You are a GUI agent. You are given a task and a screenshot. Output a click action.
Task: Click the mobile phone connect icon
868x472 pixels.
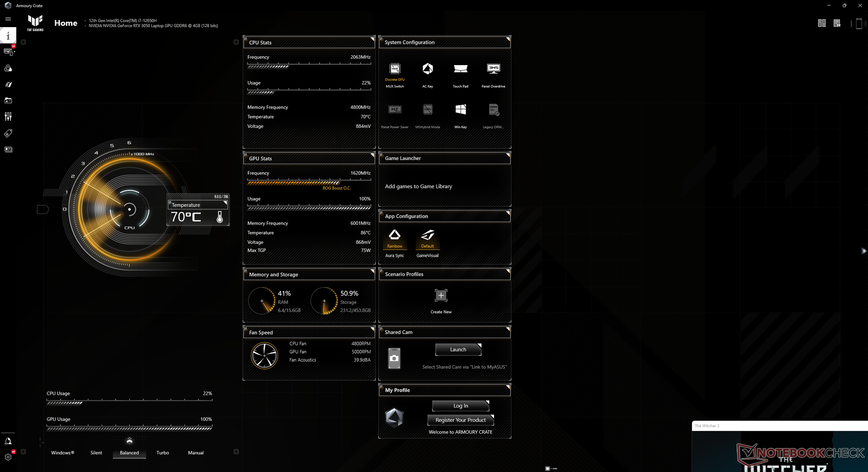859,24
